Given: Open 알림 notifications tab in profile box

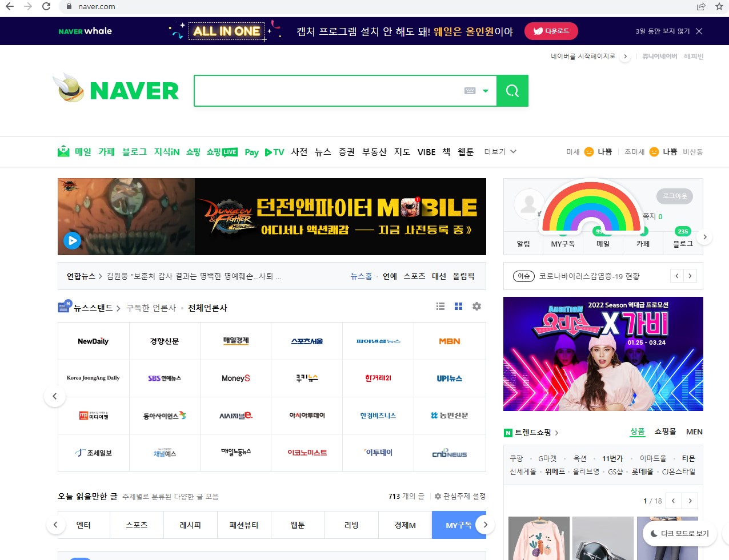Looking at the screenshot, I should click(523, 244).
